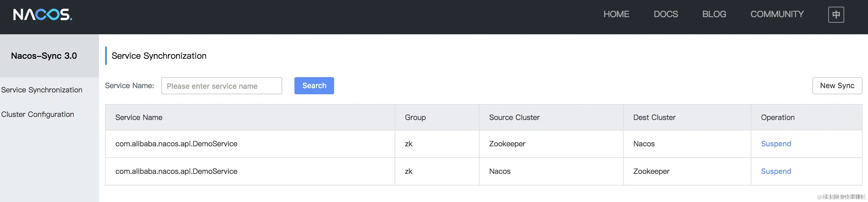Click the Group column header

pos(415,118)
